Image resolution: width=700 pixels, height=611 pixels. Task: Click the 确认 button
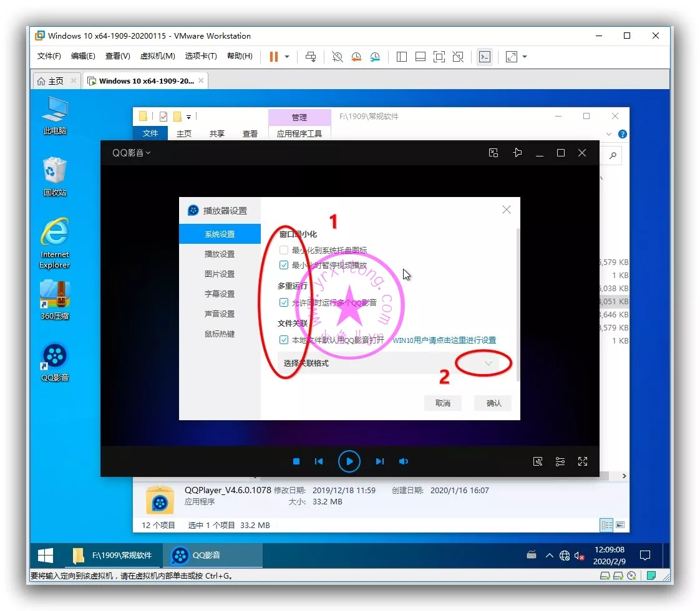pyautogui.click(x=493, y=403)
